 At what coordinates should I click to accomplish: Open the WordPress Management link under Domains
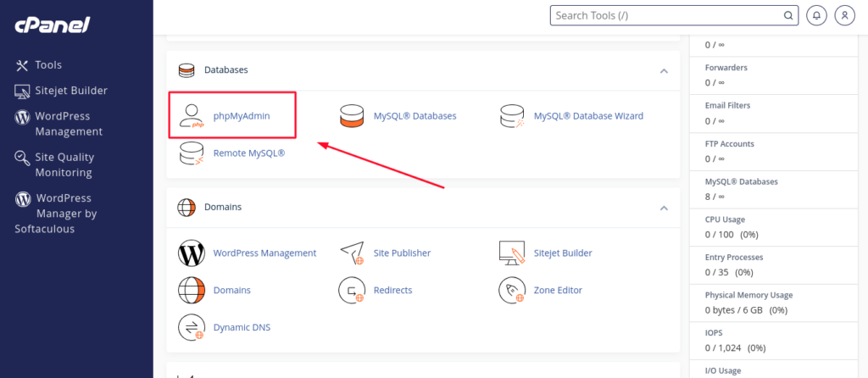coord(264,253)
